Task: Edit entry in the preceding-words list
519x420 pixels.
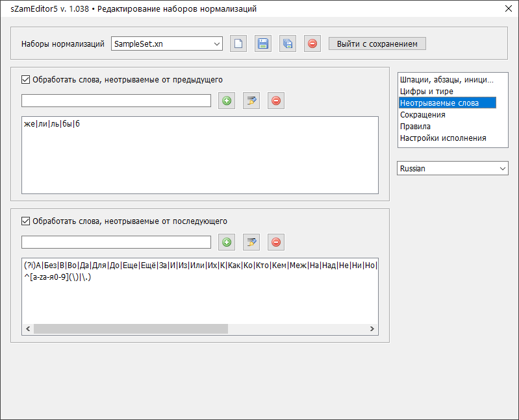Action: tap(251, 101)
